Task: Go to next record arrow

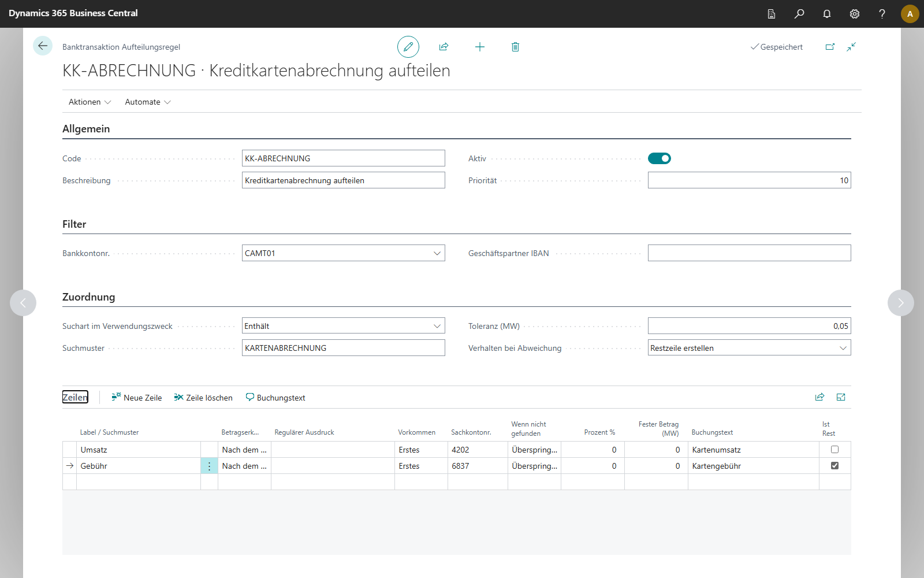Action: (x=901, y=303)
